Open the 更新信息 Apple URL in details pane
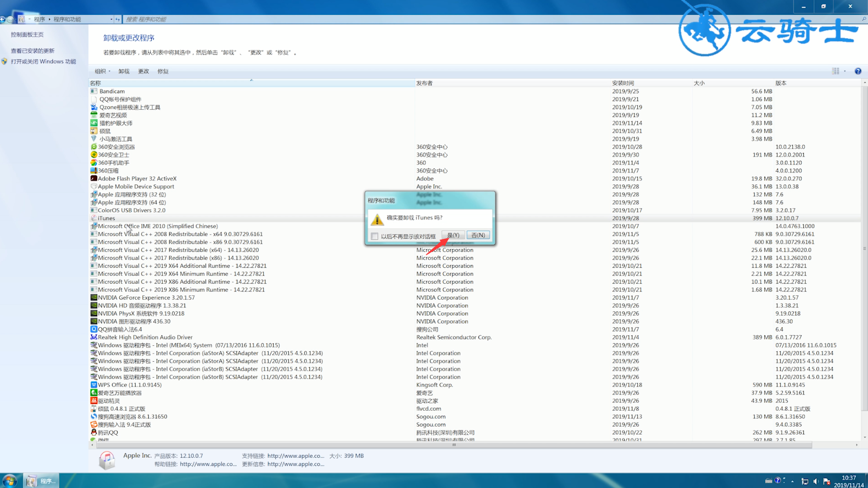Image resolution: width=868 pixels, height=488 pixels. coord(296,464)
